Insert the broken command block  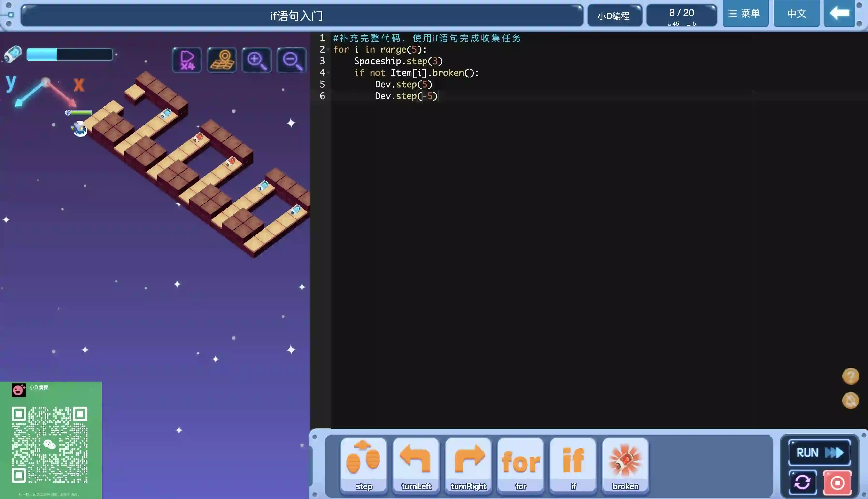pos(625,465)
